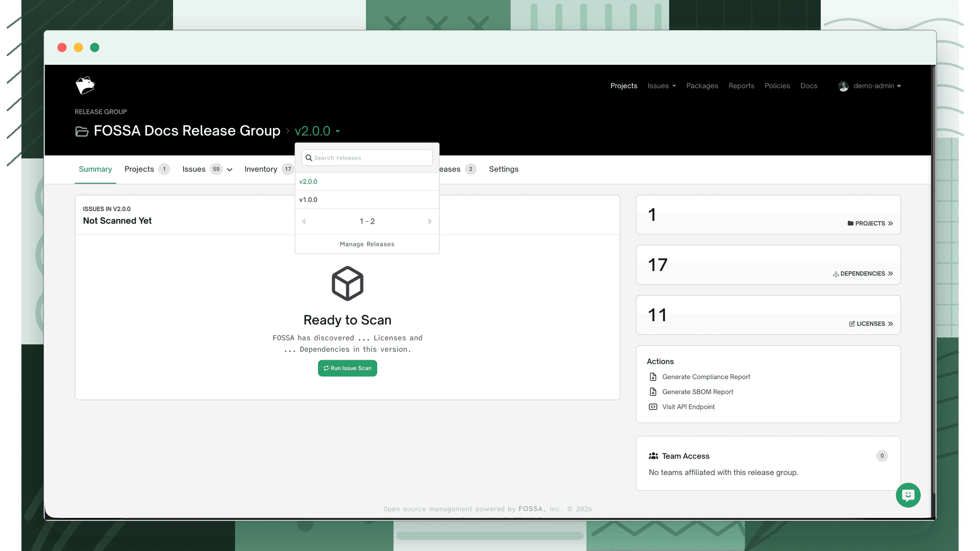Click the "Not Scanned Yet" heading
This screenshot has height=551, width=980.
[x=117, y=221]
